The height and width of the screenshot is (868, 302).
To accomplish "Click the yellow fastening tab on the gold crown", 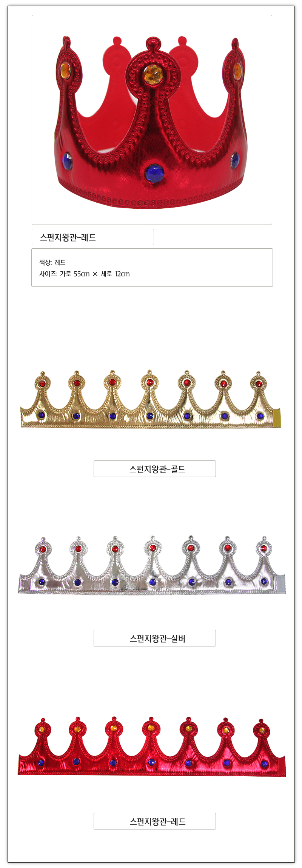I will pyautogui.click(x=277, y=417).
